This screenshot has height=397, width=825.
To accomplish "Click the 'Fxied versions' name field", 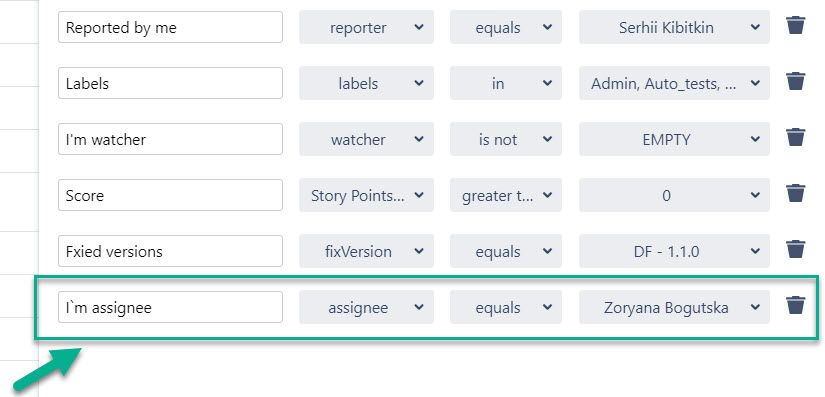I will click(x=170, y=251).
